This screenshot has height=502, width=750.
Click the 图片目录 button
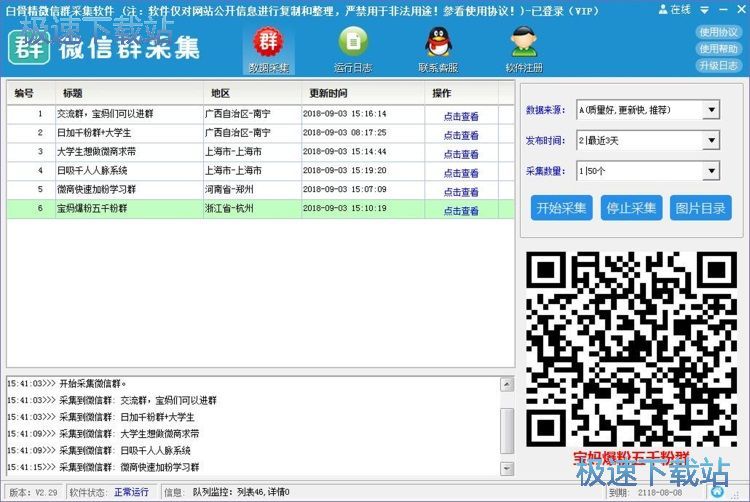coord(701,208)
